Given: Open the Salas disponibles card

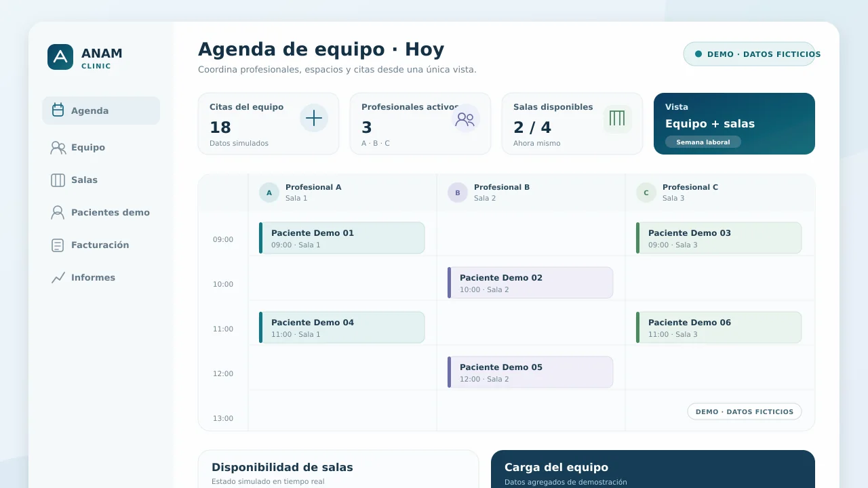Looking at the screenshot, I should [572, 123].
